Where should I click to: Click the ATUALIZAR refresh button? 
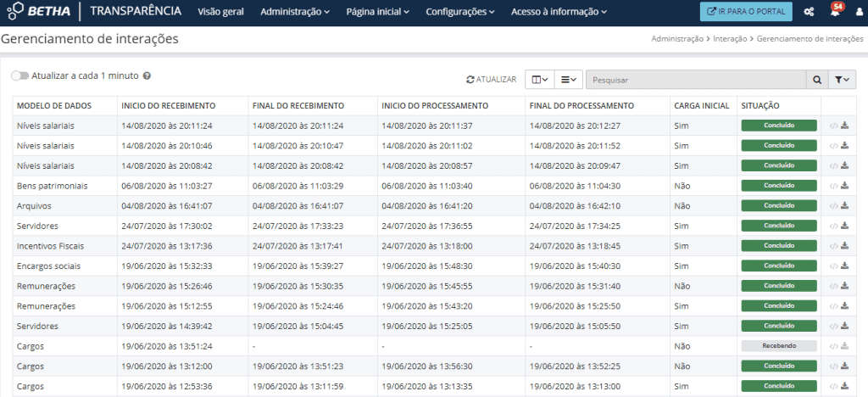492,80
